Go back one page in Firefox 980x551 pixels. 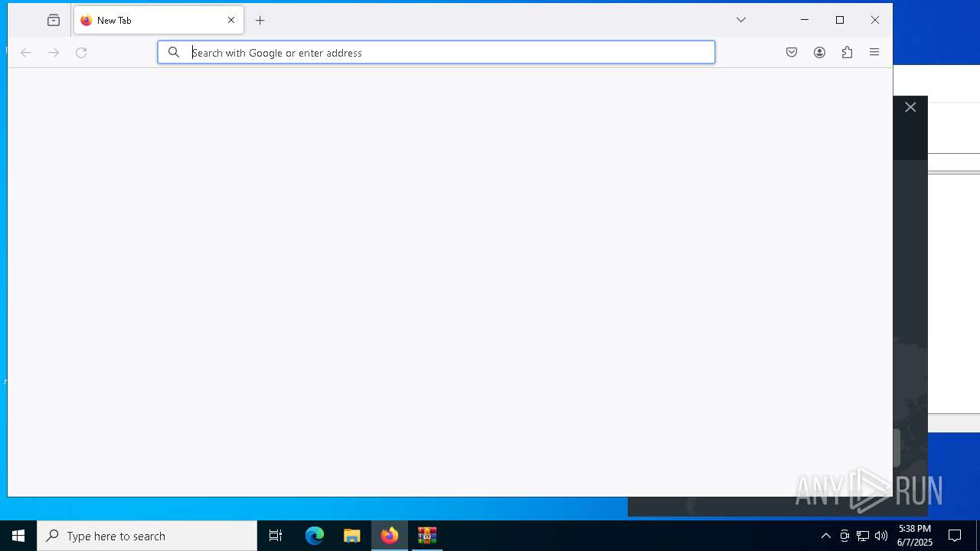[26, 53]
